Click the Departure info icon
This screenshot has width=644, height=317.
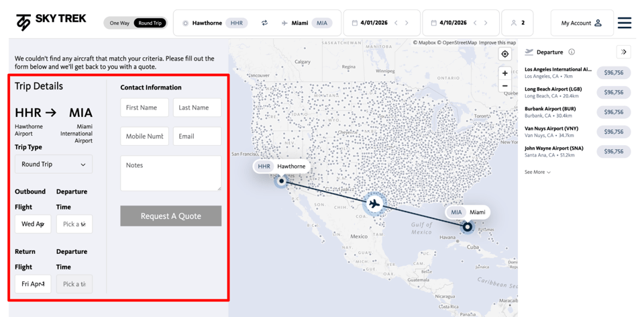pyautogui.click(x=572, y=52)
